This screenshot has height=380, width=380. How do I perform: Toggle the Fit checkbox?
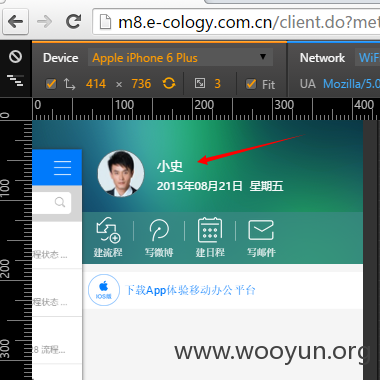pos(251,84)
